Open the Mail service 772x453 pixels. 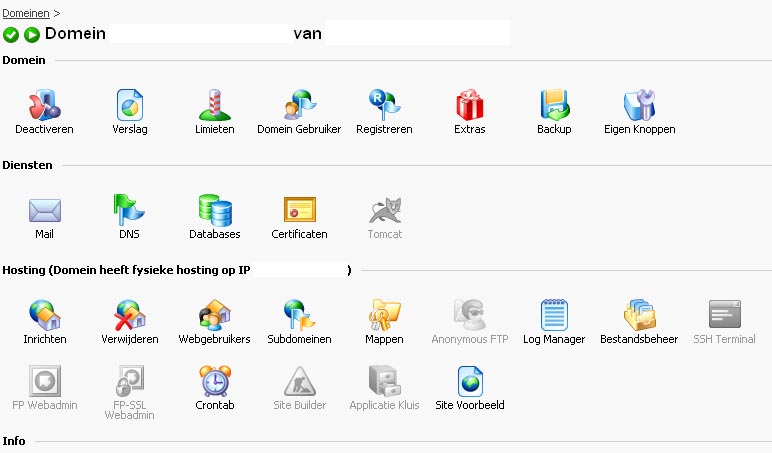[44, 210]
